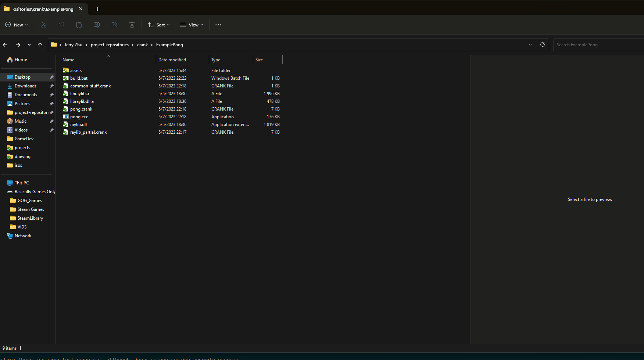Click project-repositories breadcrumb
The height and width of the screenshot is (360, 644).
110,45
